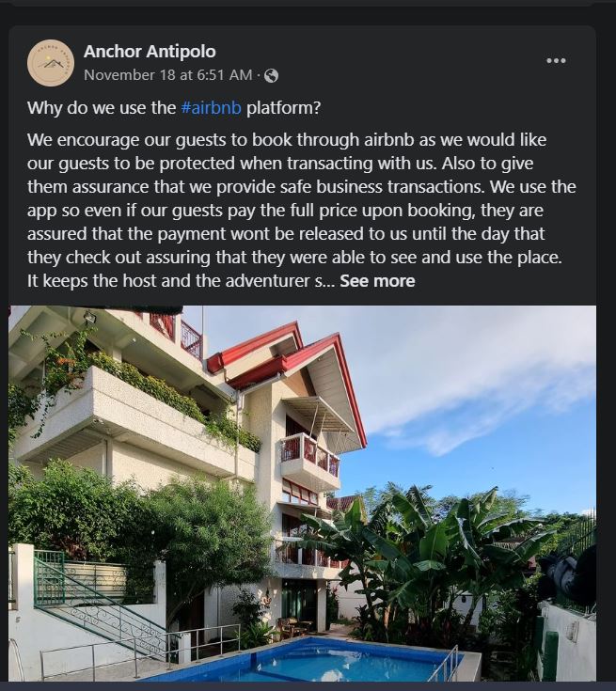Click the "Why do we use the" text
The width and height of the screenshot is (616, 691).
[x=102, y=107]
